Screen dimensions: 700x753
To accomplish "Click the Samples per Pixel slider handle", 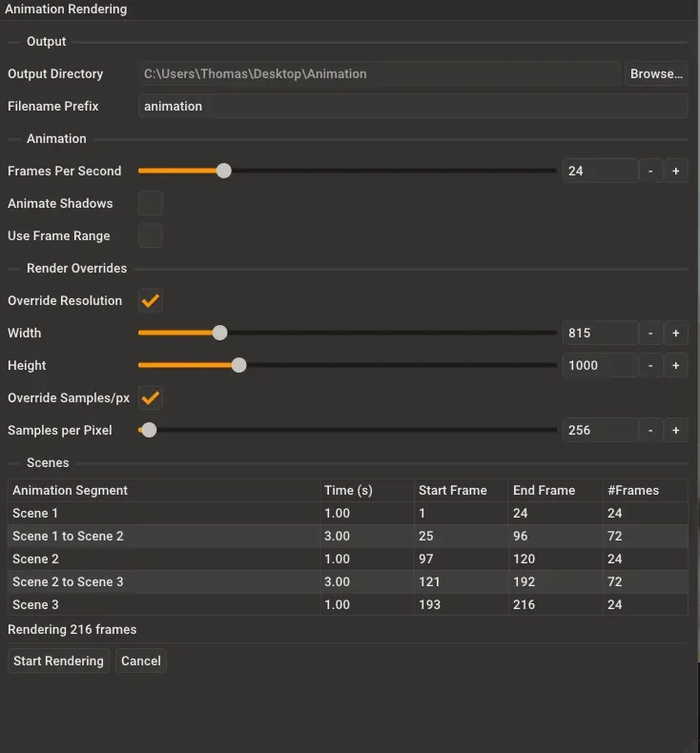I will pos(149,430).
